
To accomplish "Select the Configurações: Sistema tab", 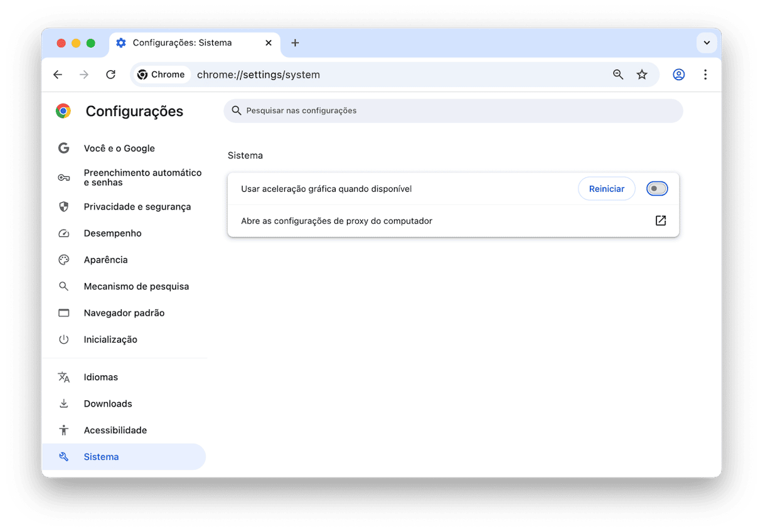I will point(195,43).
